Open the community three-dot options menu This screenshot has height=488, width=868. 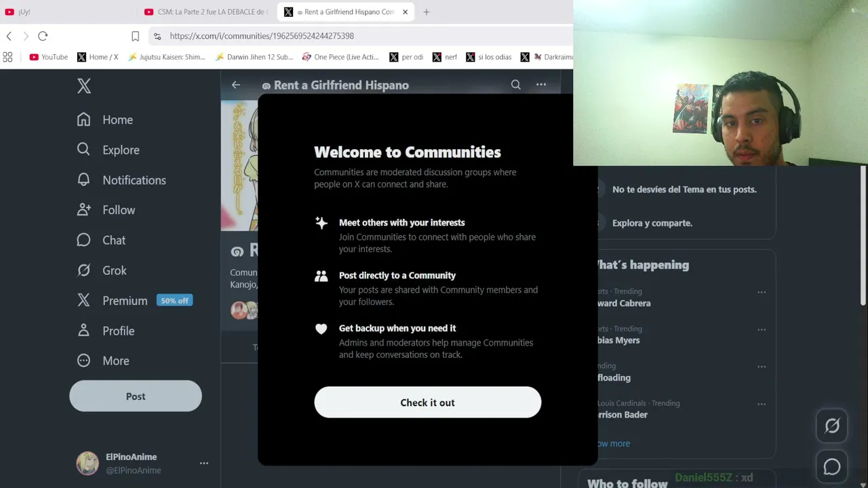coord(541,85)
